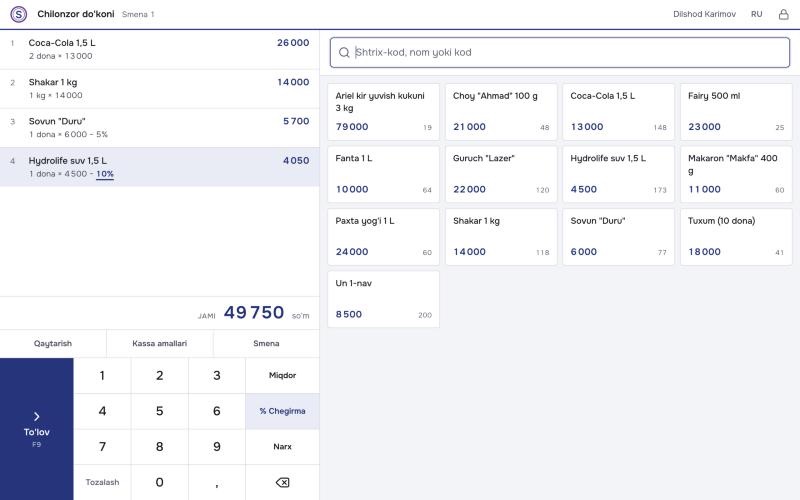Focus the barcode or name search field
This screenshot has width=800, height=500.
pyautogui.click(x=560, y=52)
